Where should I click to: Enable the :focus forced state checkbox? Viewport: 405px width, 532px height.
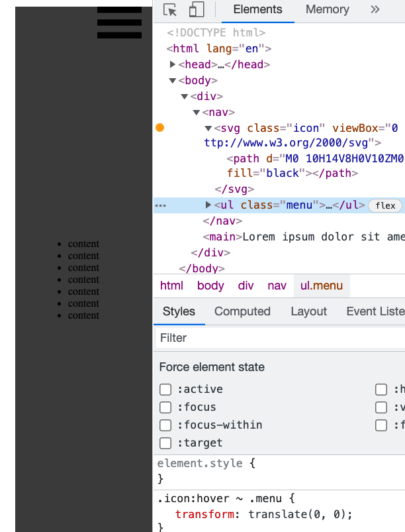click(x=165, y=407)
